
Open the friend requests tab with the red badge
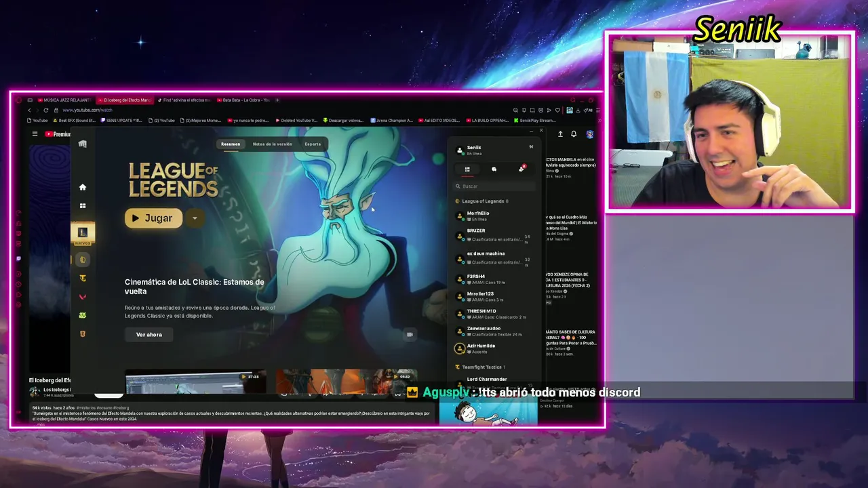coord(521,169)
